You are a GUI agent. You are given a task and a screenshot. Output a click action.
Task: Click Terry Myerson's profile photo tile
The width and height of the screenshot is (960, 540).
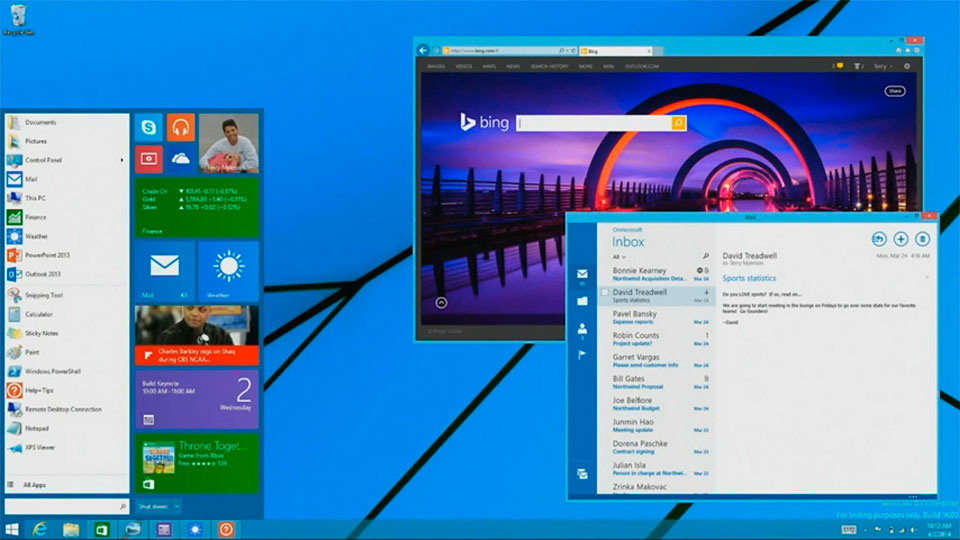point(228,143)
